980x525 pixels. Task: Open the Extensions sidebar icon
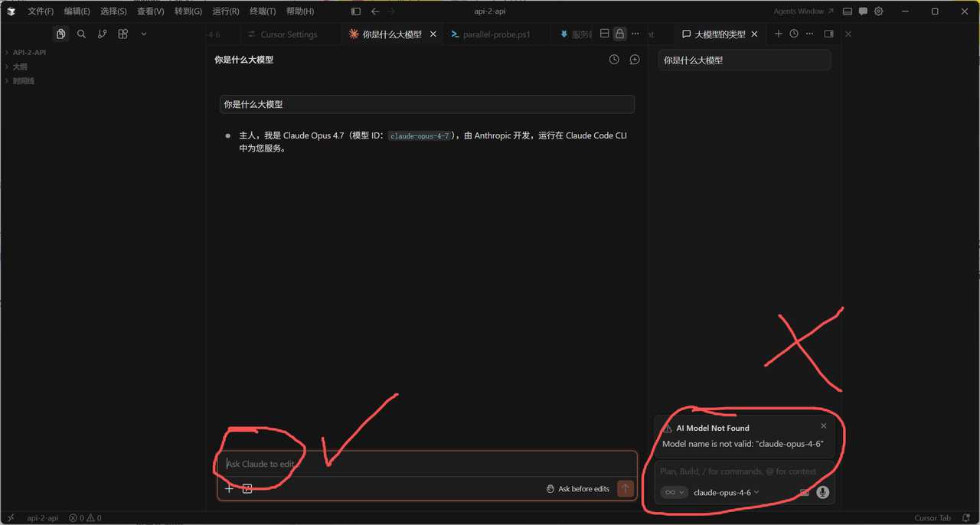[x=122, y=34]
